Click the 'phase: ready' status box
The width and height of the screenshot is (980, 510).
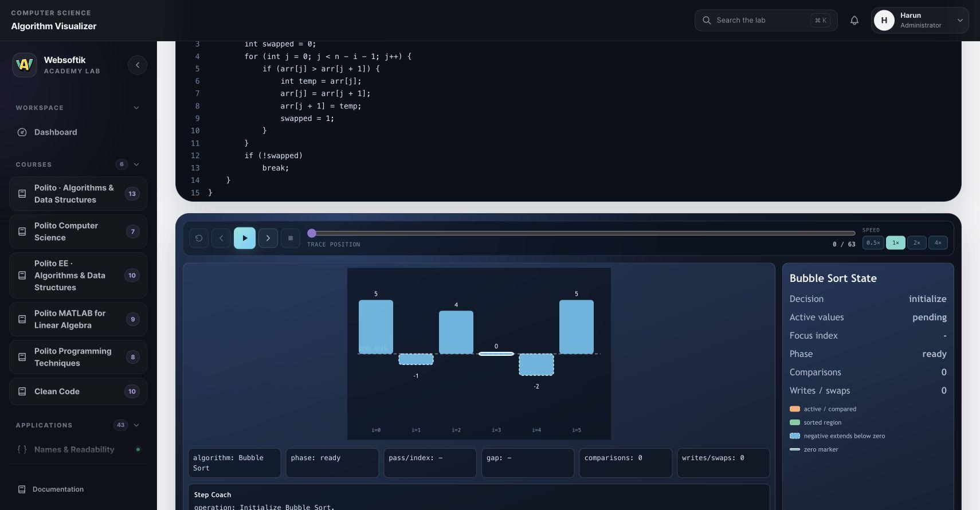332,463
